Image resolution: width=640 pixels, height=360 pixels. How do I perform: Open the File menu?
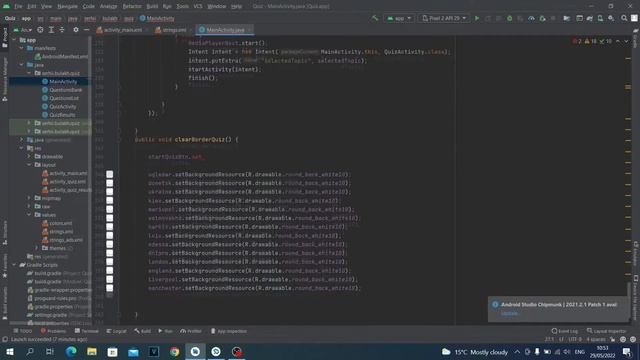click(18, 6)
